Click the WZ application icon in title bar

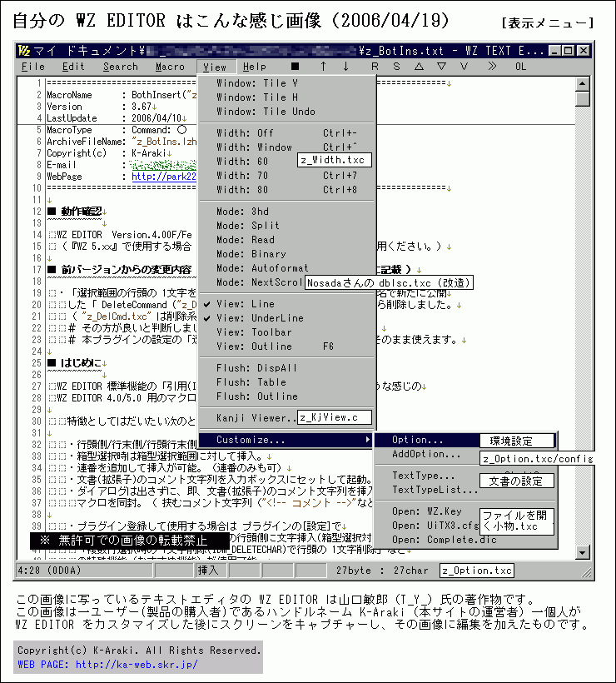pyautogui.click(x=24, y=51)
